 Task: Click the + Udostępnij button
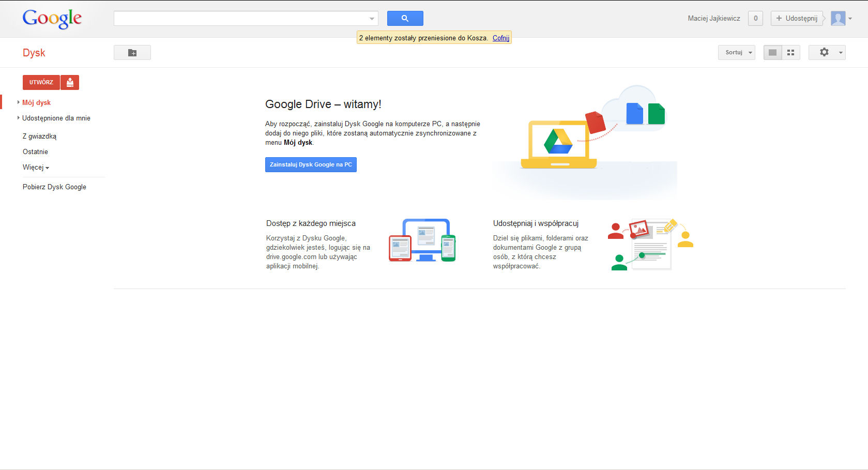[797, 18]
